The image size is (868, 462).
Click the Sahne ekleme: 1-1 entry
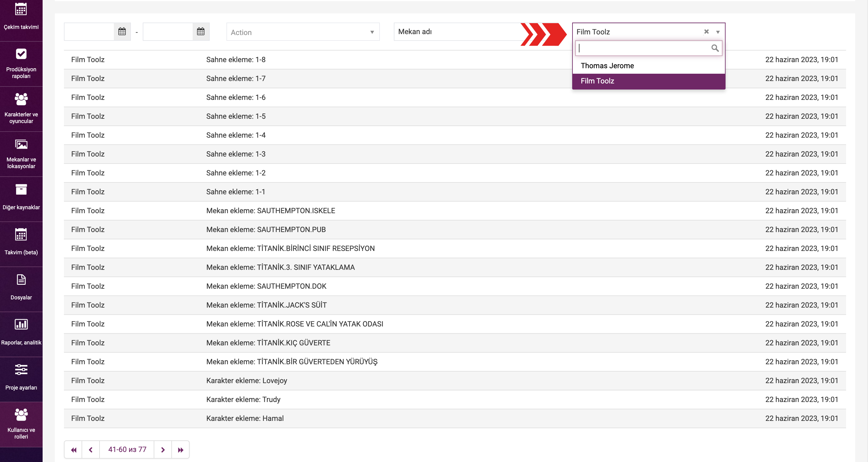(x=236, y=192)
